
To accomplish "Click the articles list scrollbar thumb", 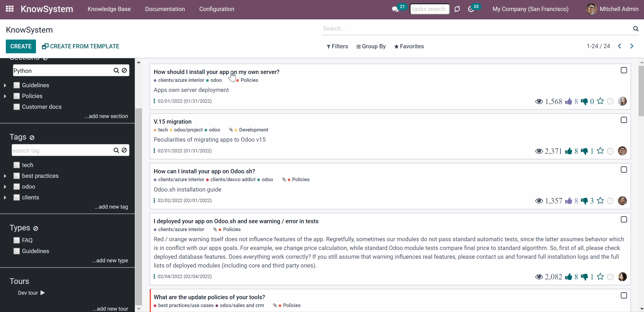I will 641,91.
